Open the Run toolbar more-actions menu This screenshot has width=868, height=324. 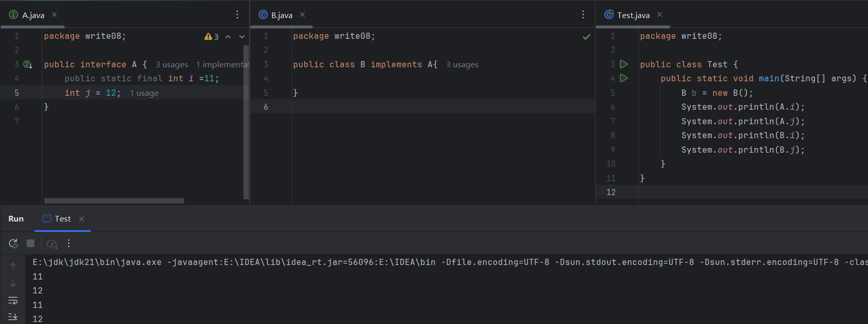69,243
